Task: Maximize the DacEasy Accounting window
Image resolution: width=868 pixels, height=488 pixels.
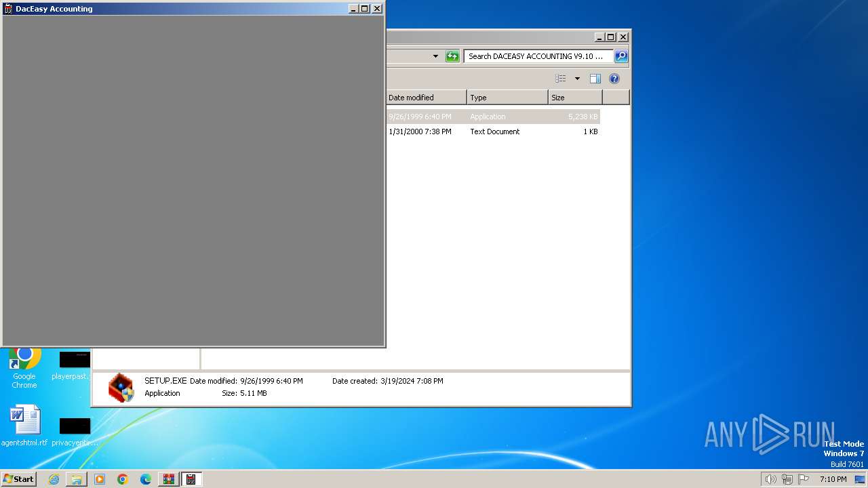Action: coord(365,9)
